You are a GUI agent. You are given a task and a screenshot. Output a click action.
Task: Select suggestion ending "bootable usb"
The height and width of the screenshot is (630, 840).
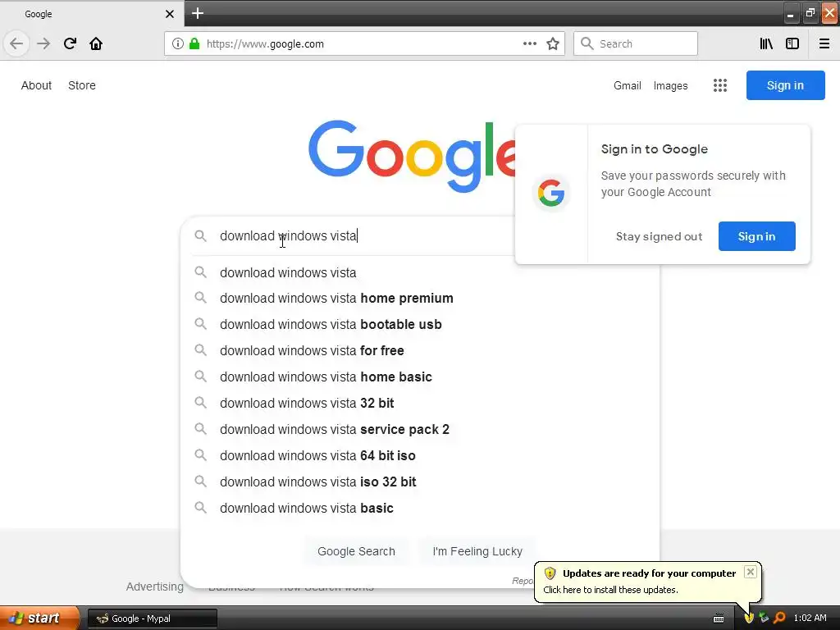click(x=420, y=325)
